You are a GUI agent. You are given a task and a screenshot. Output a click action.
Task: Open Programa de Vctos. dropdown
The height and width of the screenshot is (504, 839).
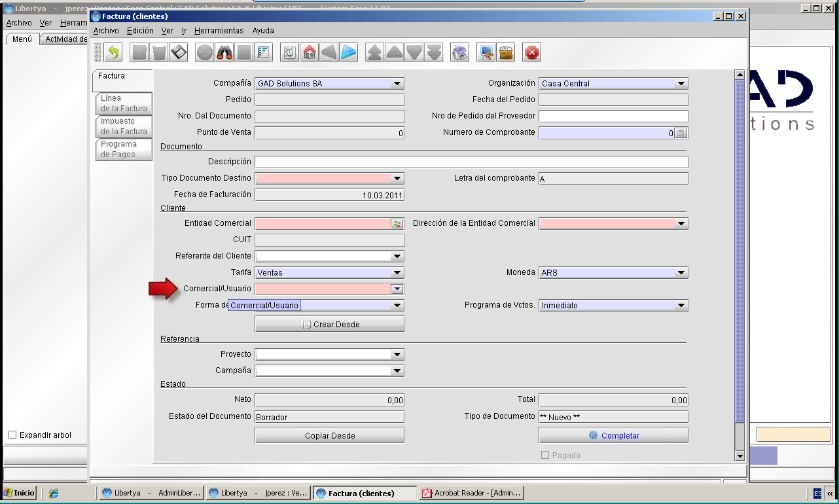pos(681,306)
